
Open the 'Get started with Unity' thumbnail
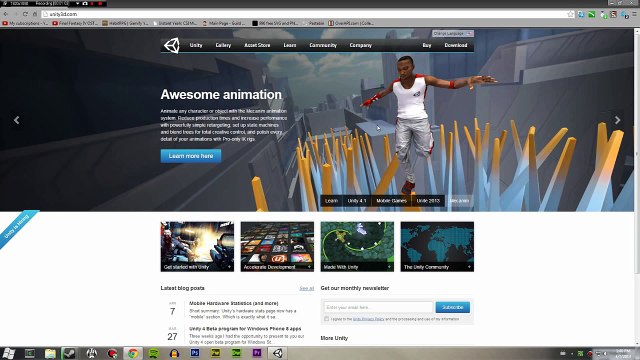(x=197, y=247)
